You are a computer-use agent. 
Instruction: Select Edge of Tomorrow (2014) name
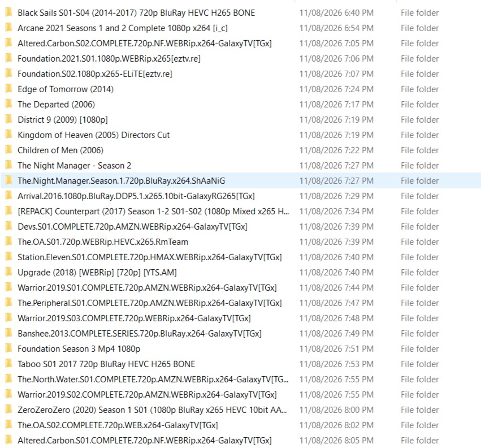(x=66, y=89)
